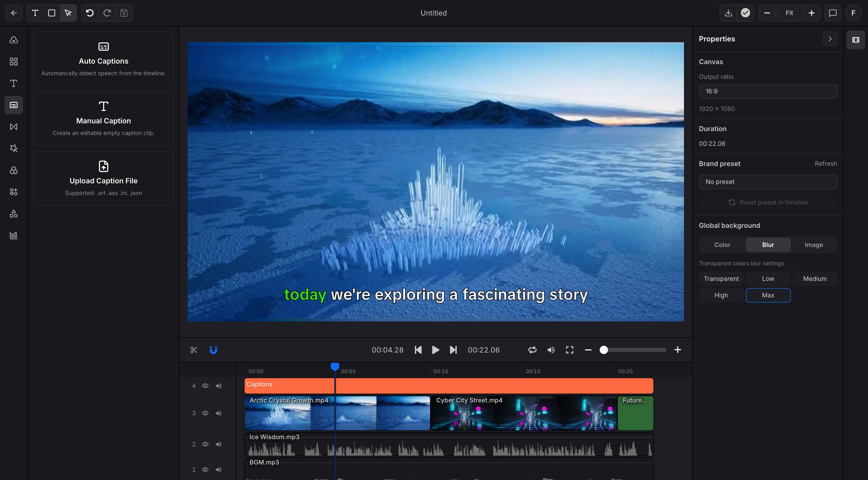Open the Output ratio 16:9 dropdown

pyautogui.click(x=768, y=91)
